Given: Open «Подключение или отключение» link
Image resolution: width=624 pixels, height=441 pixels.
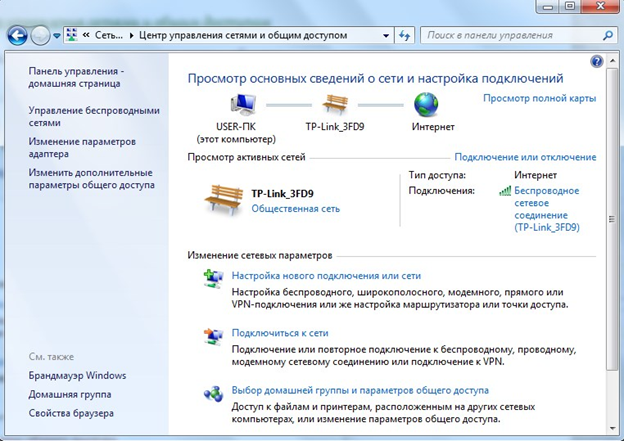Looking at the screenshot, I should tap(525, 157).
